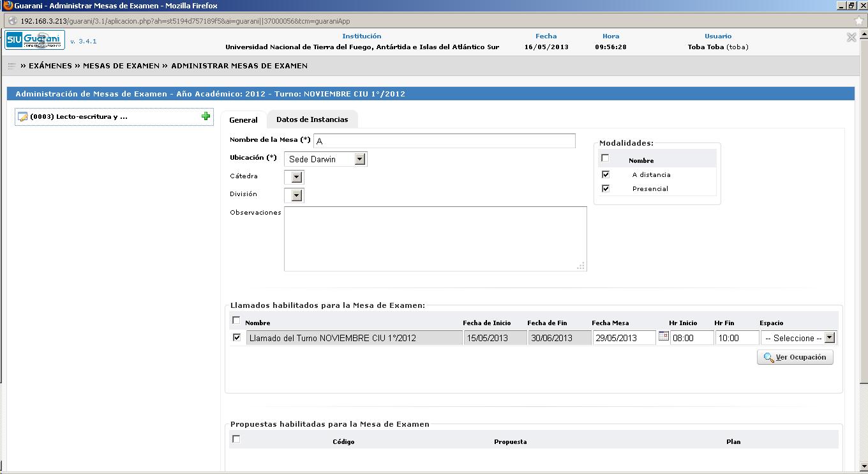Click the v. 3.4.1 version text
This screenshot has width=868, height=474.
83,41
